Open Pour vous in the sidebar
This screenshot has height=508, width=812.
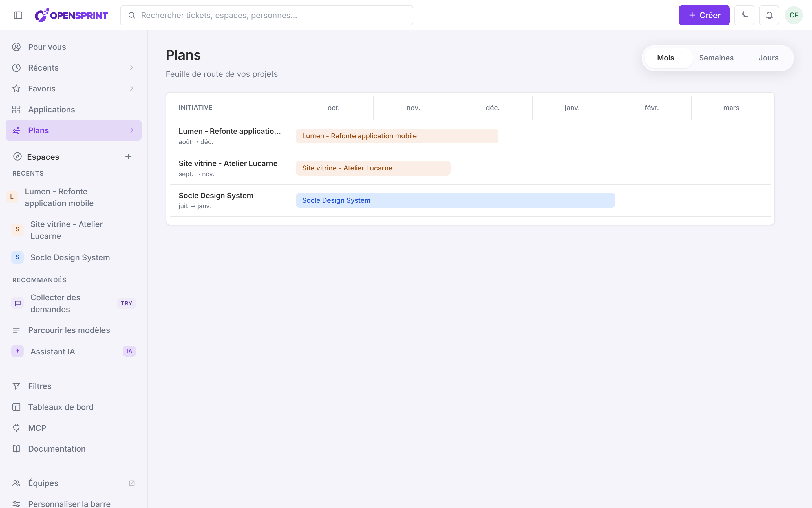[74, 47]
